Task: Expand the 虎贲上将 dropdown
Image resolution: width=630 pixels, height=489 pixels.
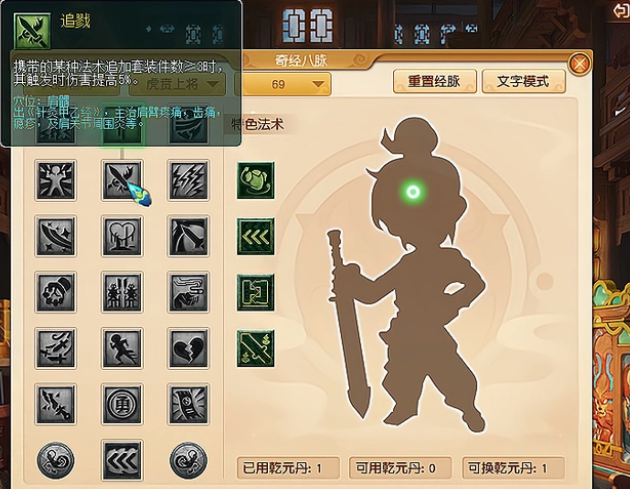Action: (177, 84)
